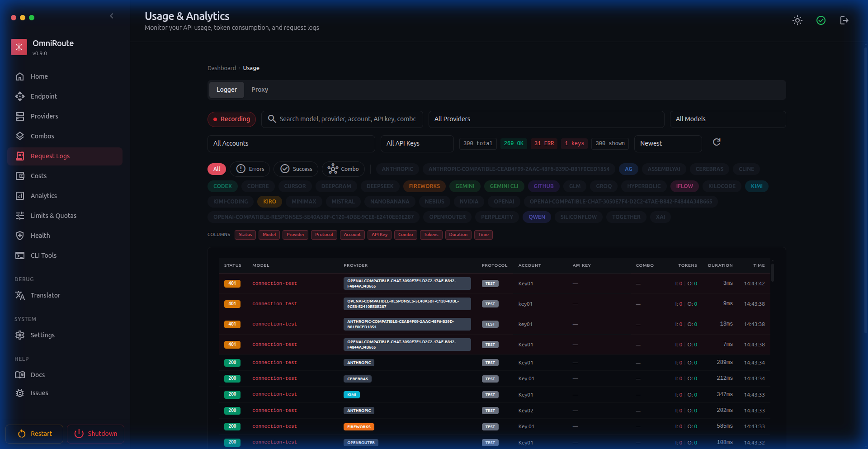Click the log table vertical scrollbar
The width and height of the screenshot is (868, 449).
773,273
